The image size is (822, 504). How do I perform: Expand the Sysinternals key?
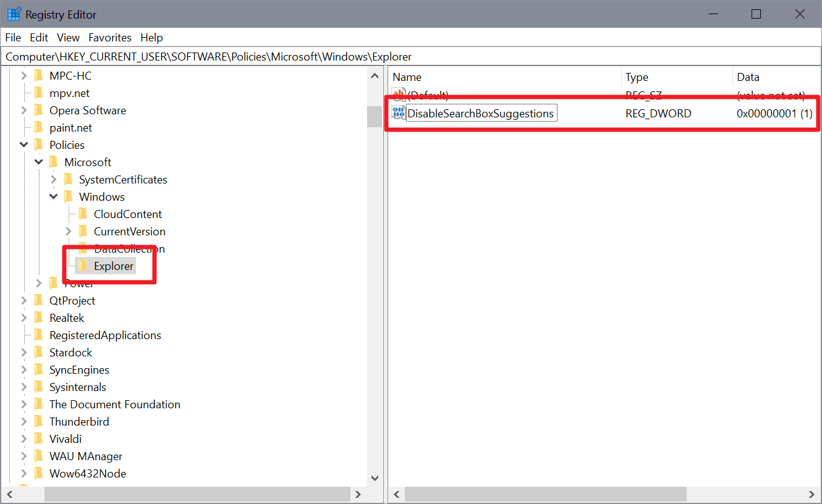click(24, 387)
